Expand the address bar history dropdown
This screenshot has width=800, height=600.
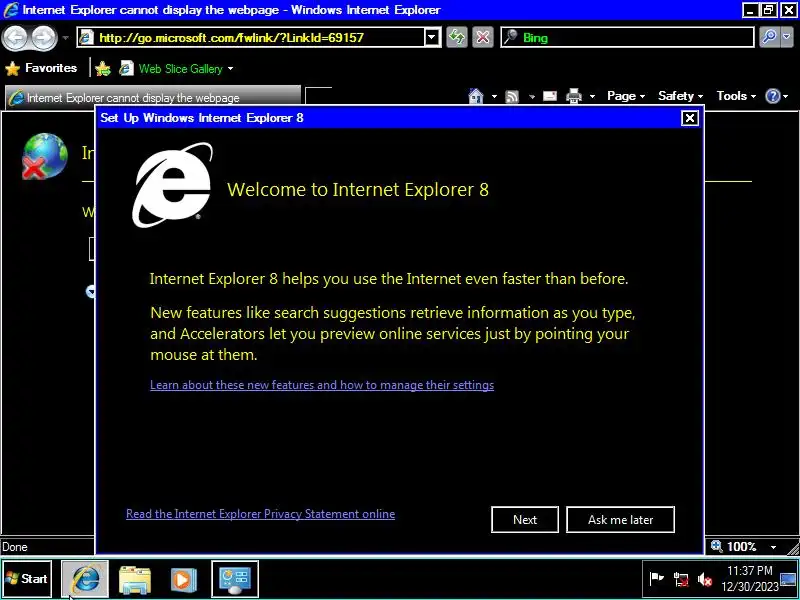point(432,37)
